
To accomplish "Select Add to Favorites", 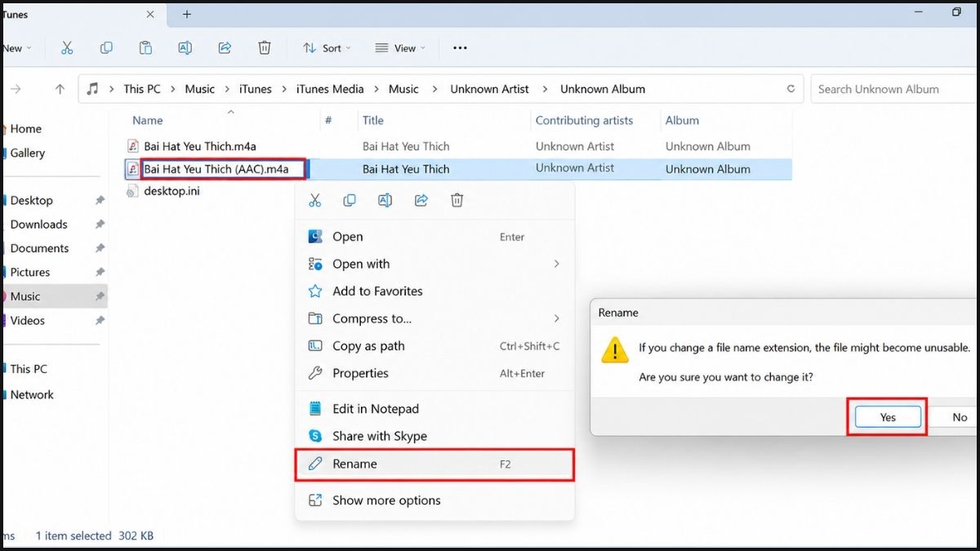I will pyautogui.click(x=434, y=291).
